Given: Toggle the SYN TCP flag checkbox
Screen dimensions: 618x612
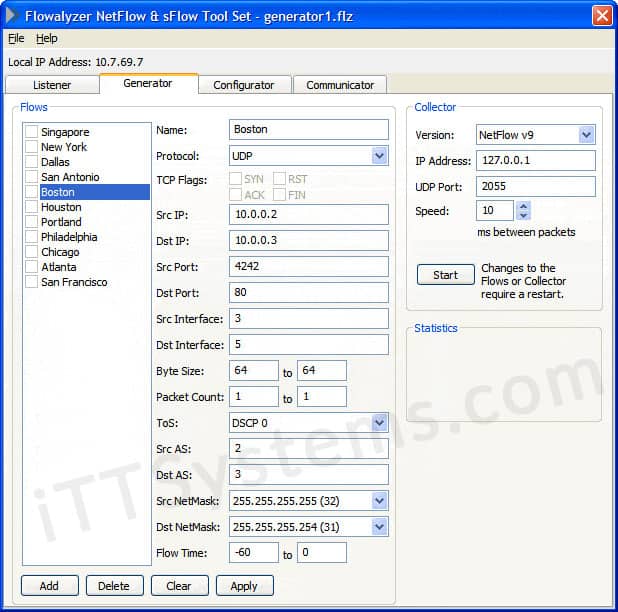Looking at the screenshot, I should [x=236, y=179].
